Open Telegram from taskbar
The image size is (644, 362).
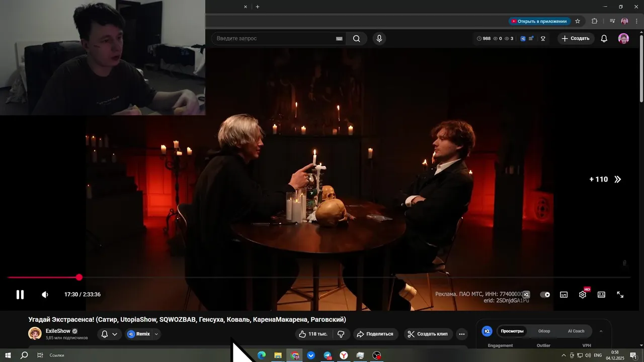coord(328,355)
